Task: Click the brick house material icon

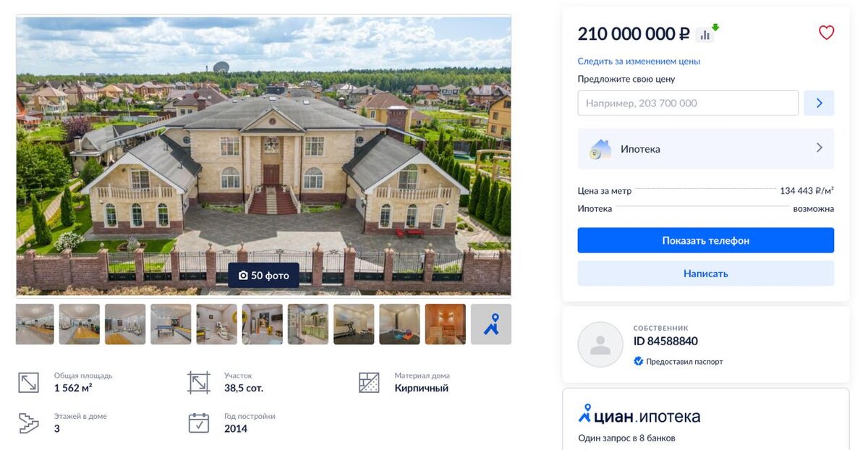Action: [369, 383]
